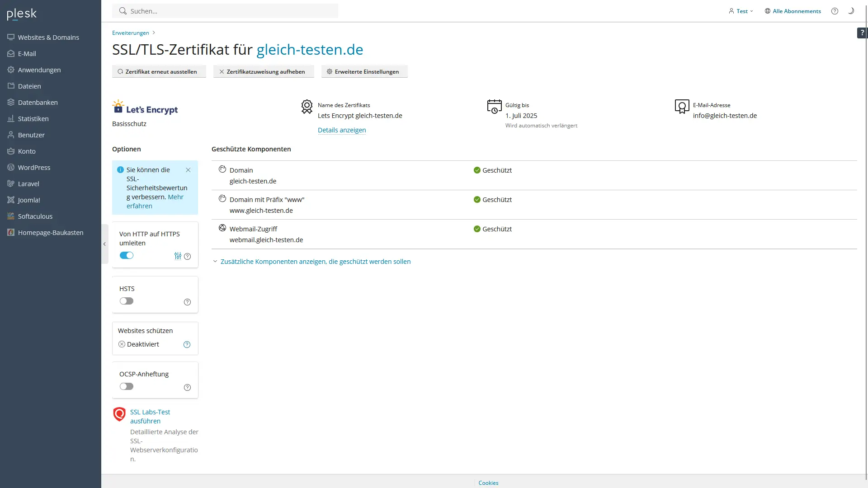
Task: Disable the Von HTTP auf HTTPS umleiten toggle
Action: click(127, 255)
